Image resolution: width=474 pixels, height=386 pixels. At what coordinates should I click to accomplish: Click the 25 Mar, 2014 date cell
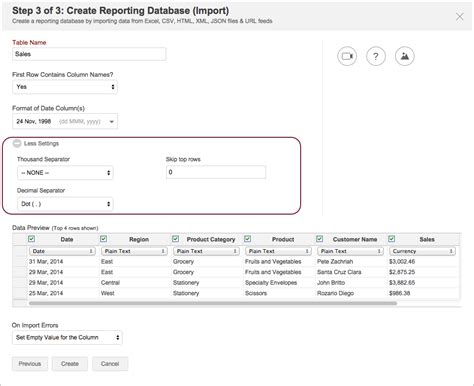[x=46, y=293]
